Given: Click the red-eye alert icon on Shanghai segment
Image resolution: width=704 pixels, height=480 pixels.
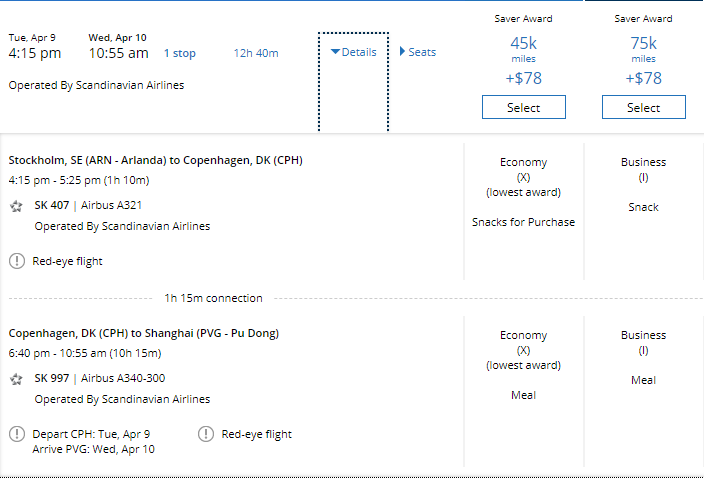Looking at the screenshot, I should point(206,434).
